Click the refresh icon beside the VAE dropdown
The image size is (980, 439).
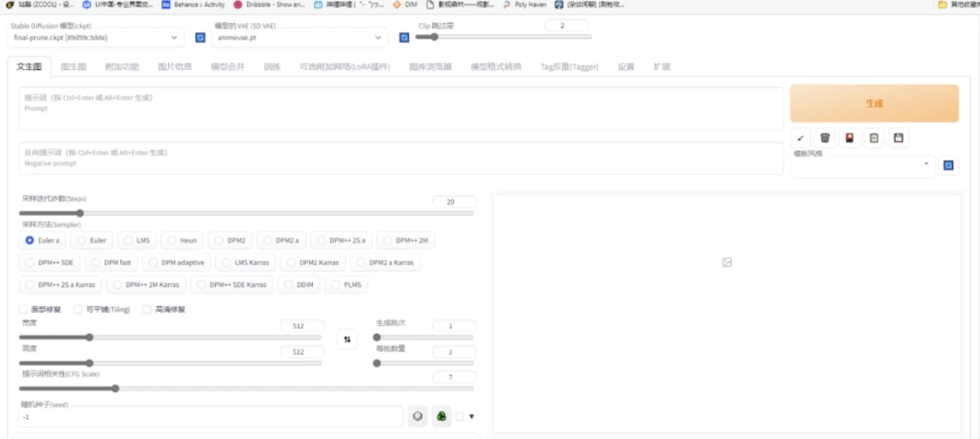point(403,38)
